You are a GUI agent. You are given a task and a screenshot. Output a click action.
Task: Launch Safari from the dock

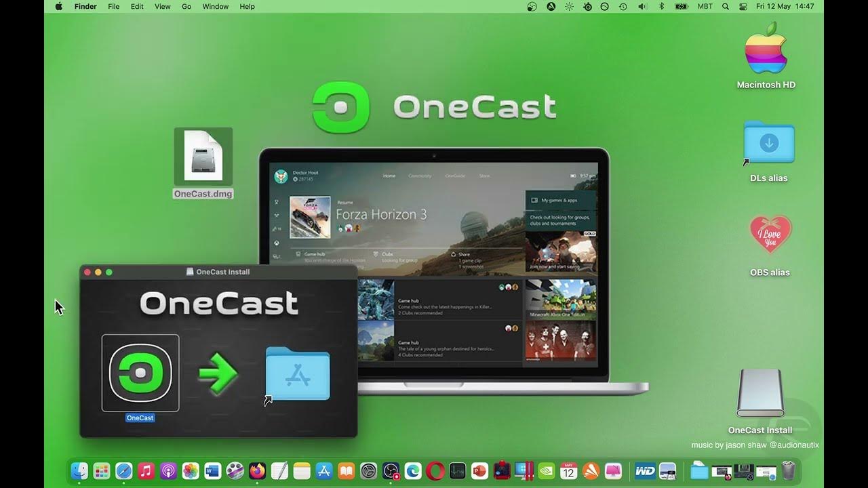click(123, 470)
